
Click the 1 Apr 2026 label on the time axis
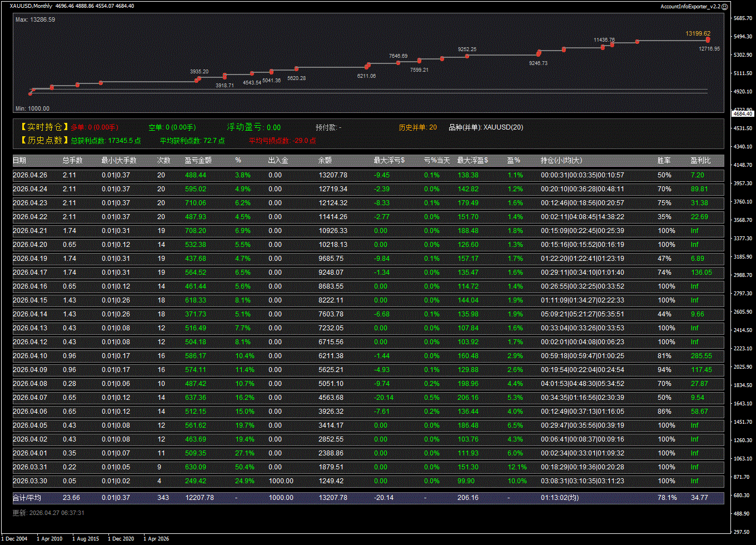point(156,539)
